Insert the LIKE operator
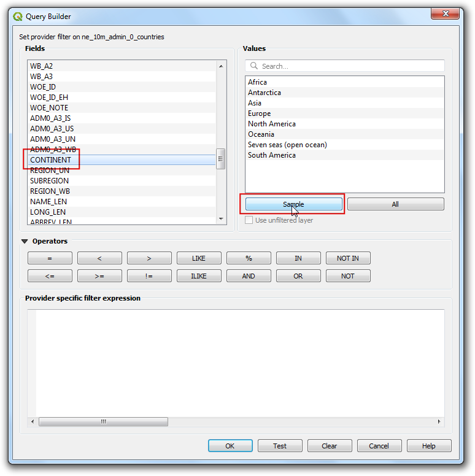The height and width of the screenshot is (476, 475). click(x=199, y=258)
